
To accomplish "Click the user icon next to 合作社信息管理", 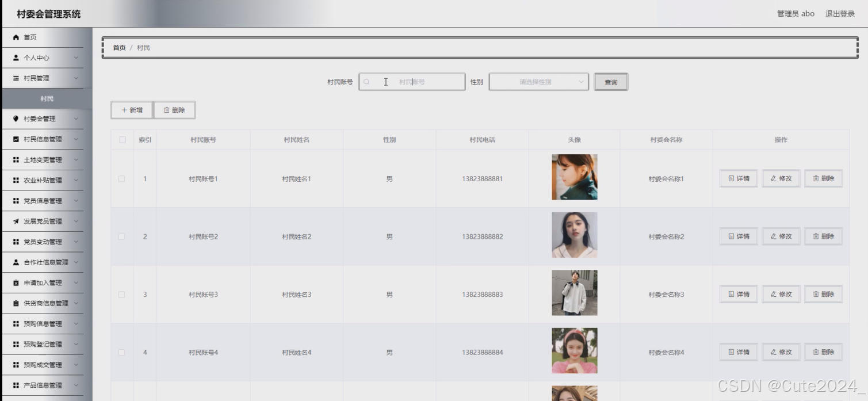I will [16, 262].
